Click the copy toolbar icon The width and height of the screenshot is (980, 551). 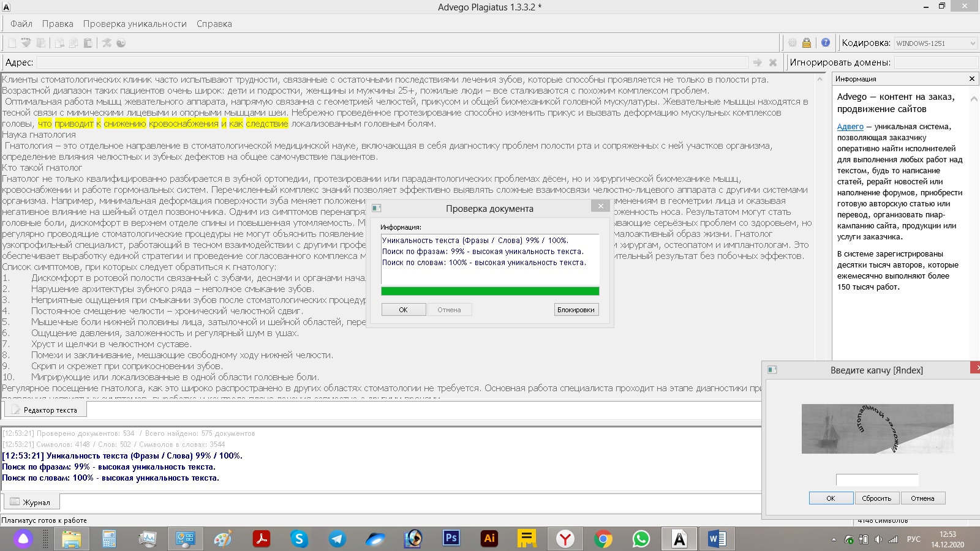[x=73, y=43]
